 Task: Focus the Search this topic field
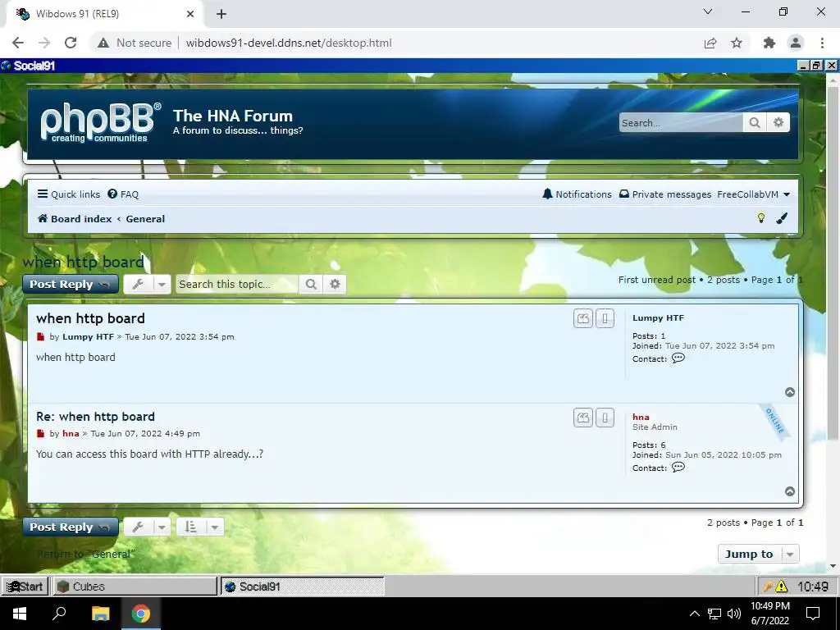click(237, 284)
